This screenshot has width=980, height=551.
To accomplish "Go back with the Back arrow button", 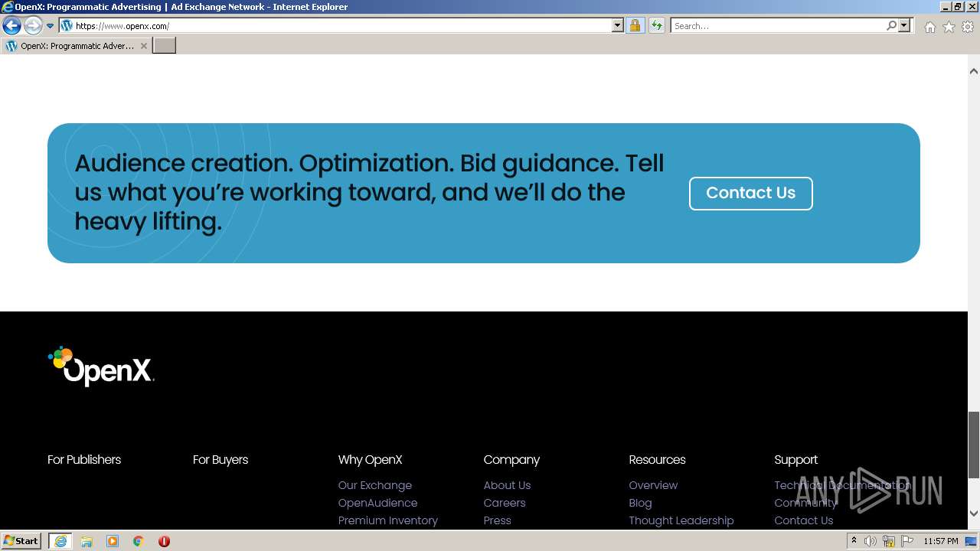I will tap(11, 26).
